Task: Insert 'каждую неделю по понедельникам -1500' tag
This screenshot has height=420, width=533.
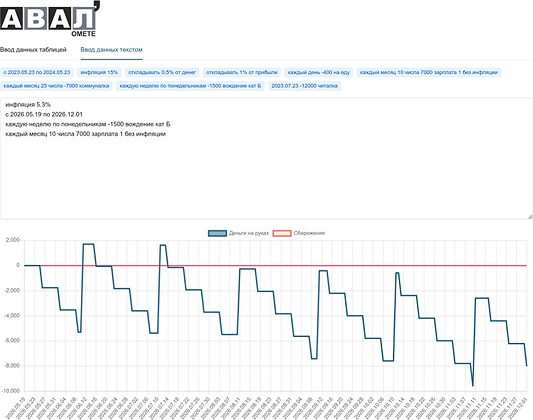Action: [x=190, y=86]
